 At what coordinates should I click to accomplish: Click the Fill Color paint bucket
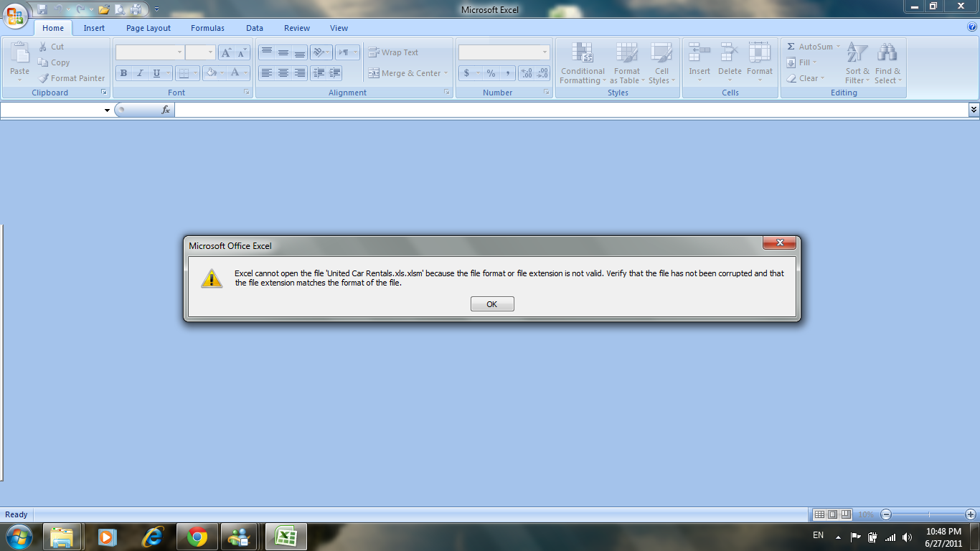211,73
